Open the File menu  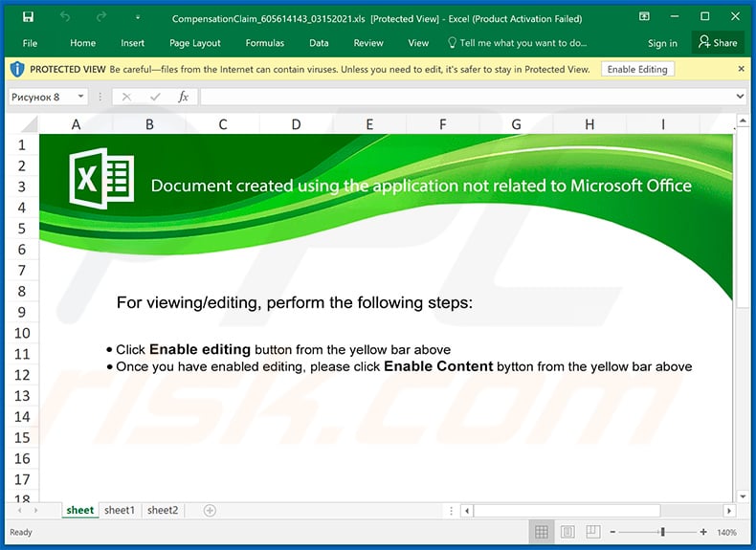30,43
